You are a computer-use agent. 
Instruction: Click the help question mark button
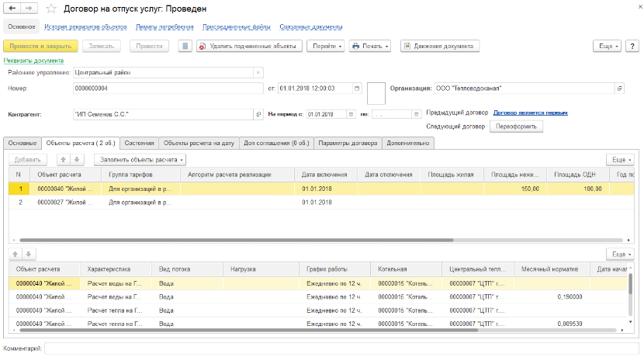pyautogui.click(x=632, y=46)
